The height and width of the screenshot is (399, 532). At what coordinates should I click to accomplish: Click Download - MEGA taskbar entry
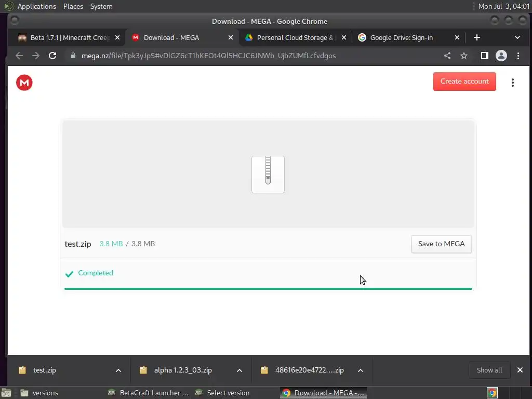pos(323,393)
